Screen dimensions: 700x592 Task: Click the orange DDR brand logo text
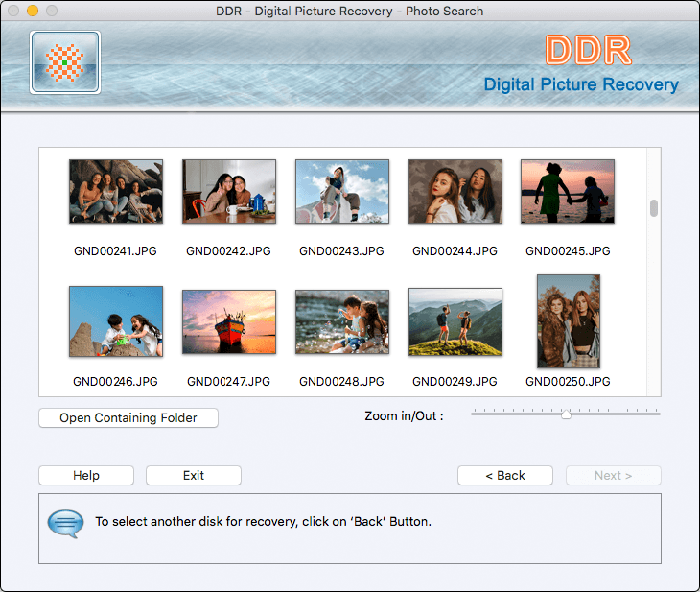(589, 50)
